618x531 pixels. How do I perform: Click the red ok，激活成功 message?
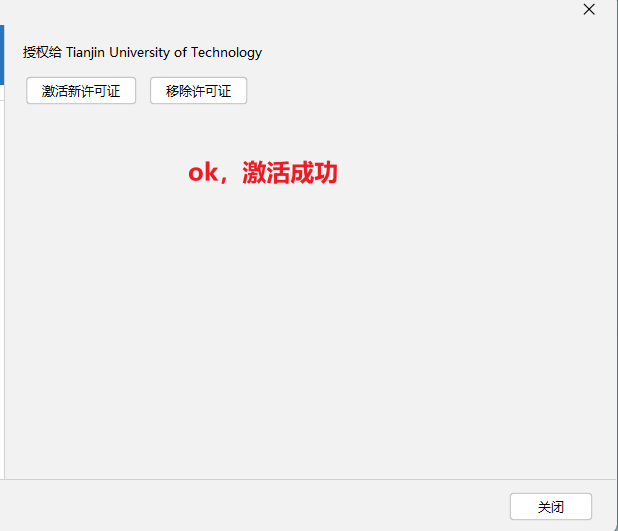point(263,173)
